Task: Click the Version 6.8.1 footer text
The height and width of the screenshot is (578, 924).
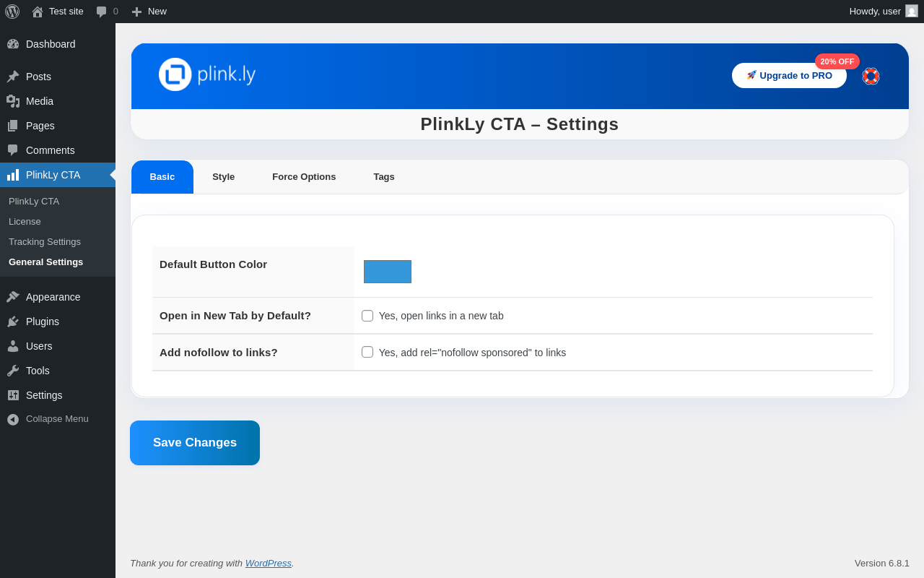Action: (882, 563)
